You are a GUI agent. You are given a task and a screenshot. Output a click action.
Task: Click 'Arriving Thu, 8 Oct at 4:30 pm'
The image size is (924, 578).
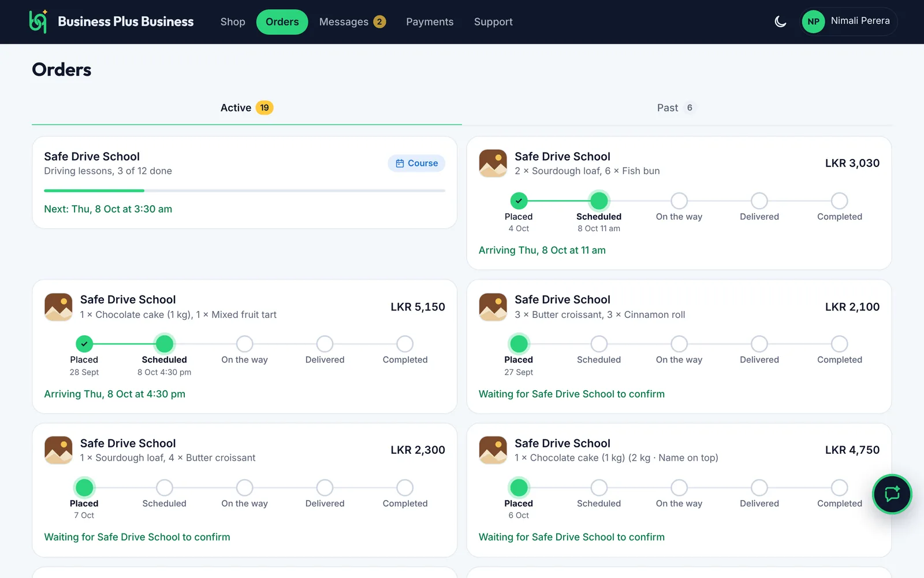pyautogui.click(x=115, y=394)
